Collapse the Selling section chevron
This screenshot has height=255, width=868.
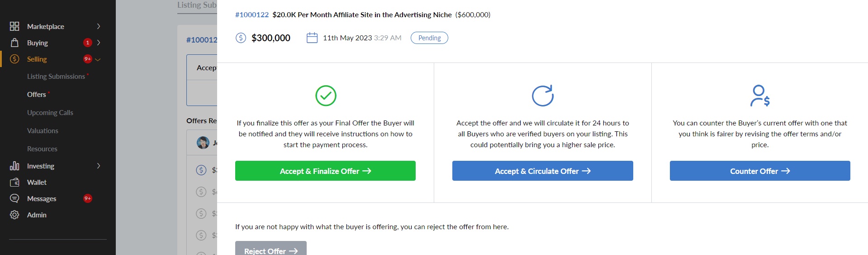pos(98,59)
